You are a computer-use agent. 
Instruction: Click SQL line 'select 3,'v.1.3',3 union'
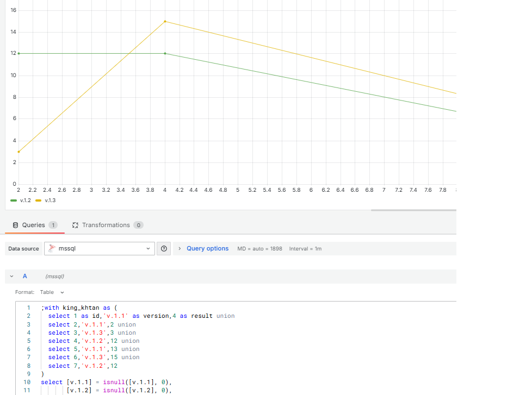pos(92,333)
